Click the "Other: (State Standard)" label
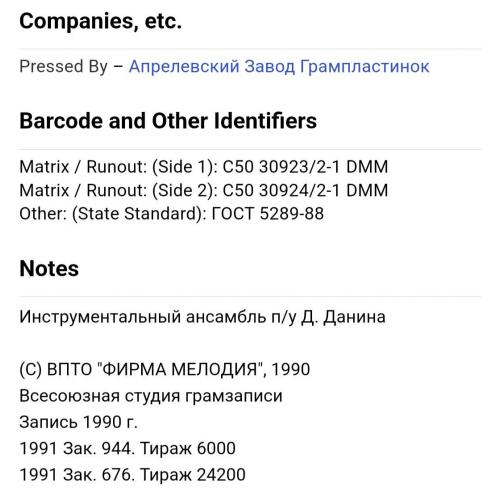The height and width of the screenshot is (500, 500). pyautogui.click(x=113, y=214)
